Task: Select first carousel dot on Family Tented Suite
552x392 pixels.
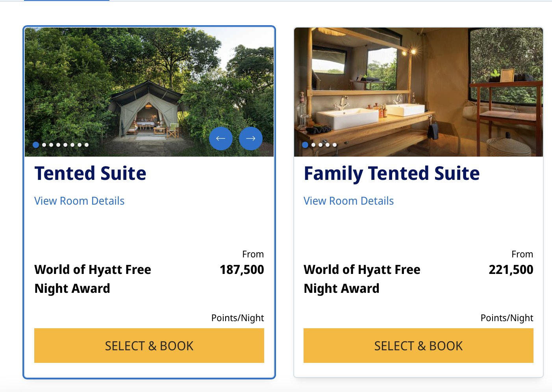Action: click(305, 145)
